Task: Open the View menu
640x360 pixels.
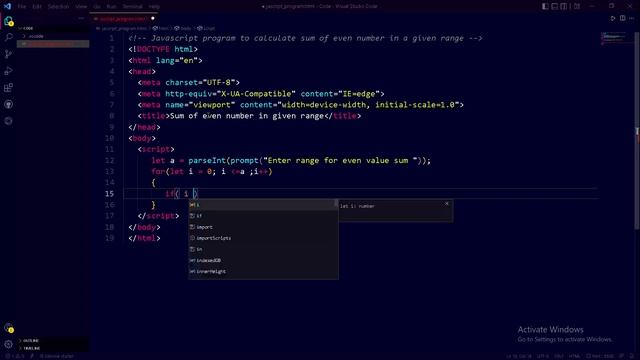Action: [x=81, y=7]
